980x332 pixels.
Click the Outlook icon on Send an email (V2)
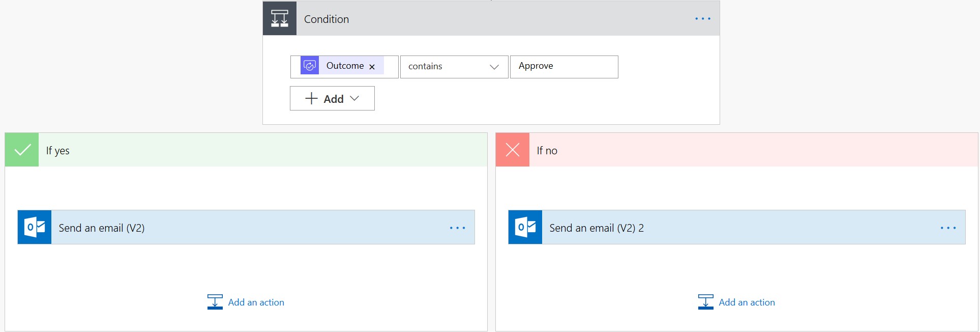pos(35,227)
